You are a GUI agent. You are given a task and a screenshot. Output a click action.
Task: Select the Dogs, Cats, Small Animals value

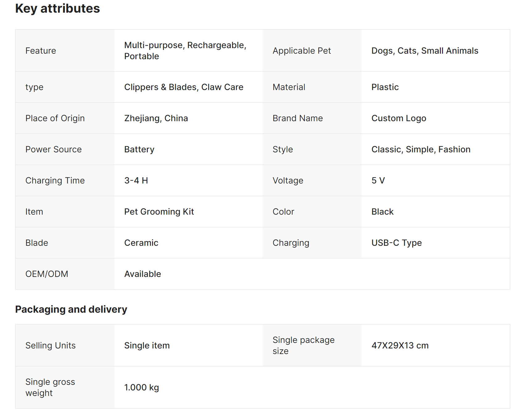[x=424, y=51]
